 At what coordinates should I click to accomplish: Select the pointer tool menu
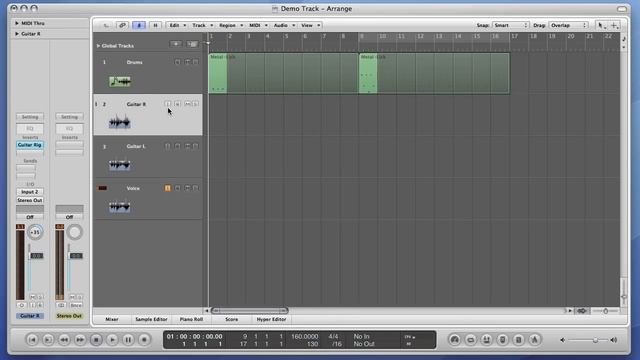point(601,25)
